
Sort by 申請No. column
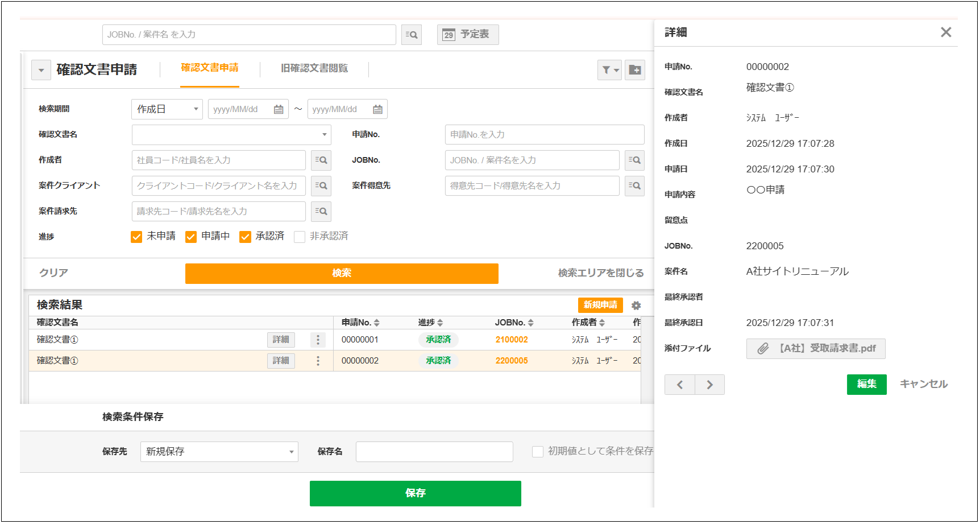click(376, 323)
